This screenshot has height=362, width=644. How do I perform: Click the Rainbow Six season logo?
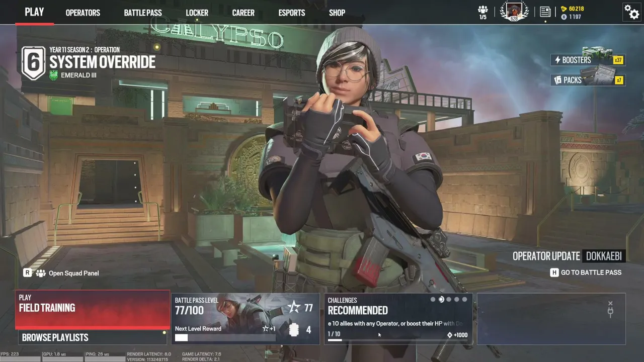[x=34, y=63]
